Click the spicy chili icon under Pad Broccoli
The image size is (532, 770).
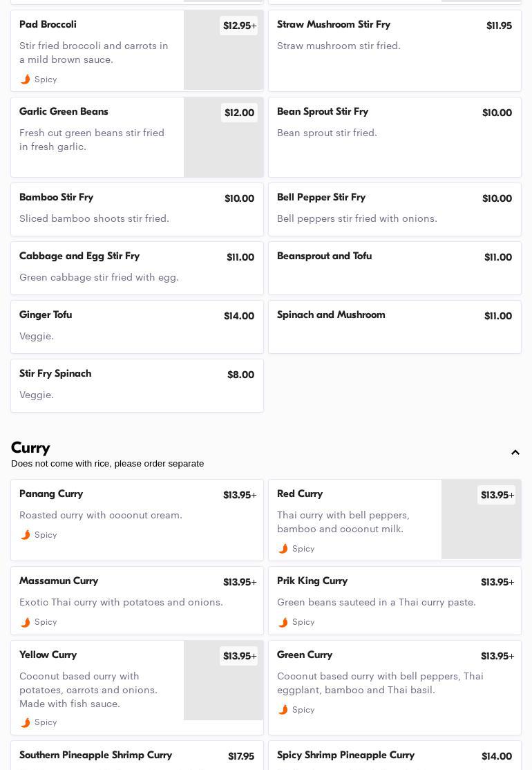tap(26, 79)
